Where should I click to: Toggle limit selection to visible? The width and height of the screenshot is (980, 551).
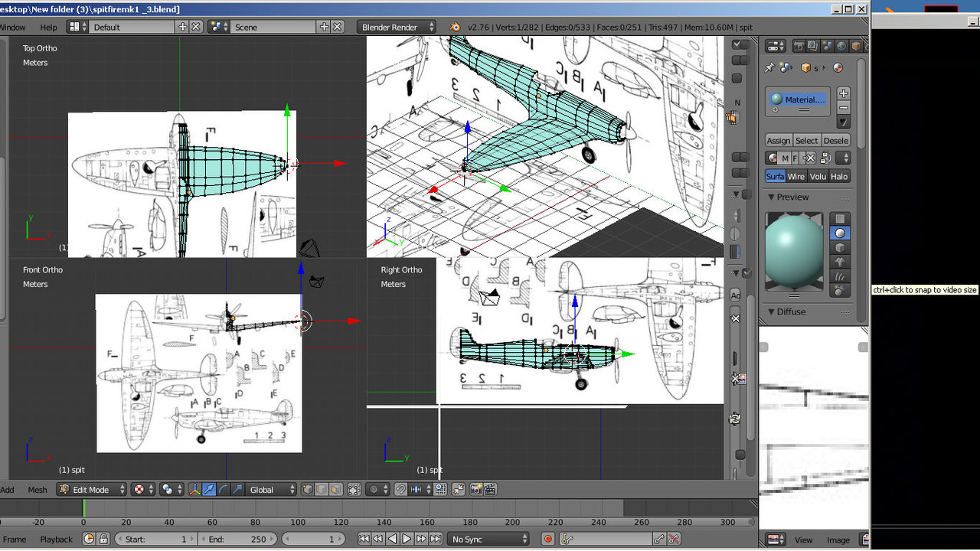click(354, 490)
